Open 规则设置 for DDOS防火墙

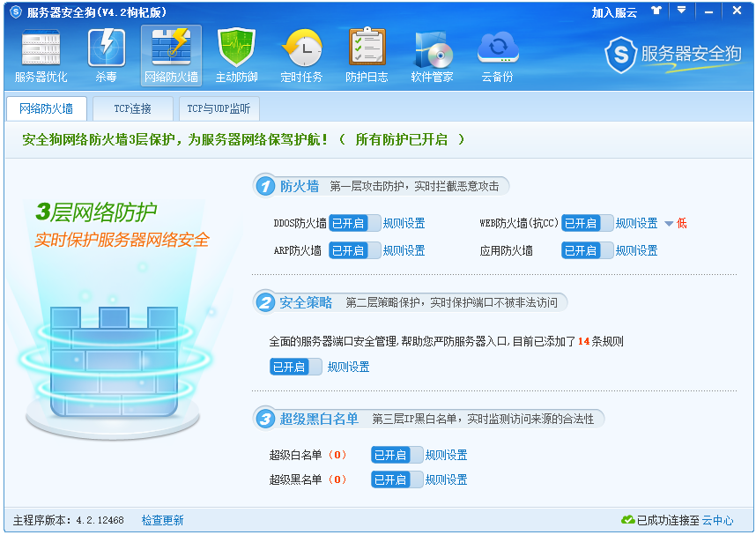[x=404, y=223]
